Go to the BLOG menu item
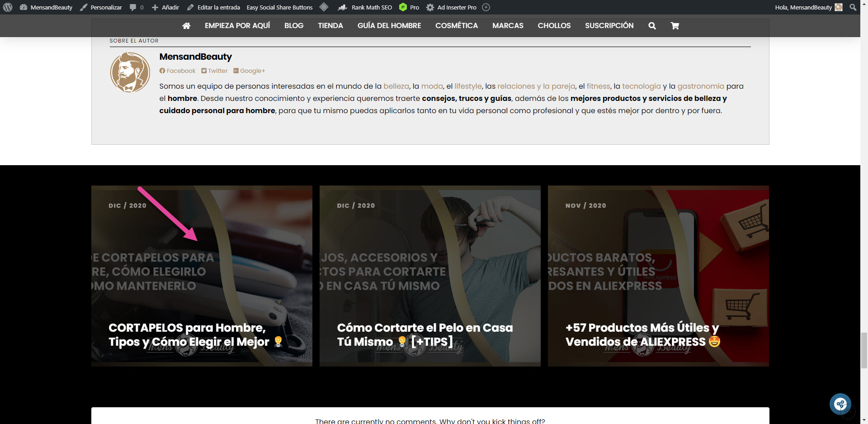Screen dimensions: 868x424 tap(294, 26)
